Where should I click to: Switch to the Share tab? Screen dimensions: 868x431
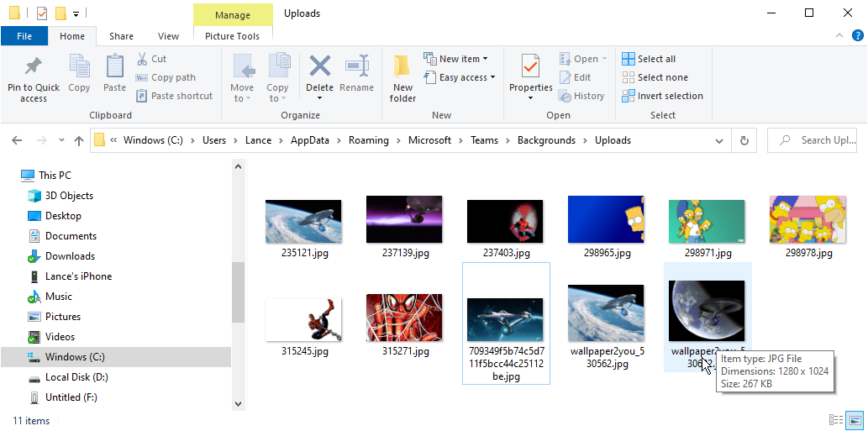pyautogui.click(x=121, y=36)
